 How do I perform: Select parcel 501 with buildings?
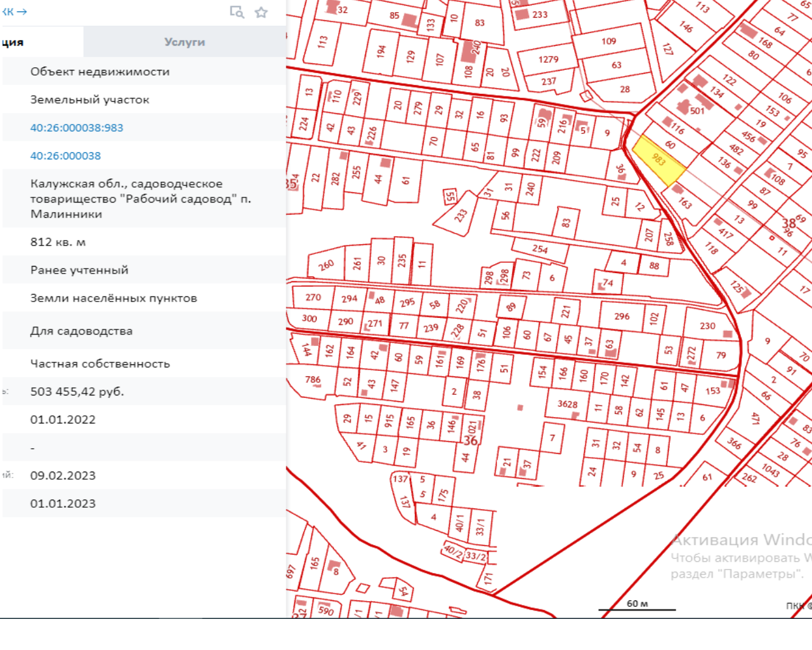click(x=697, y=110)
